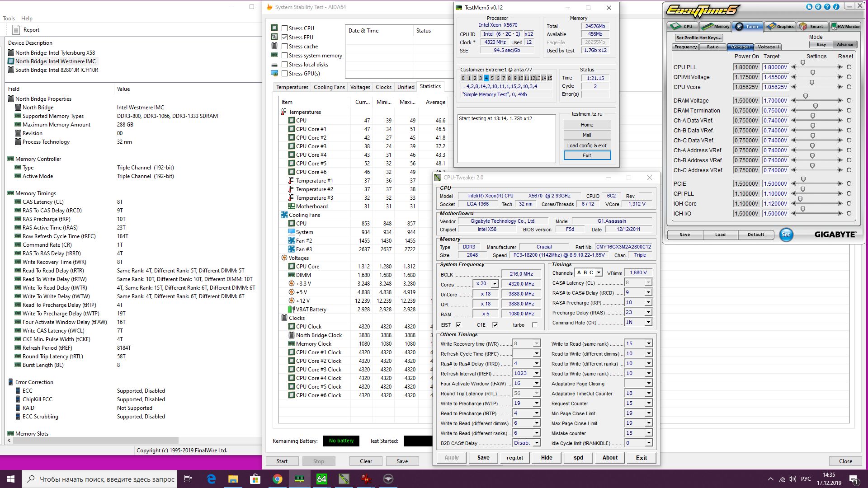Enable the Stress CPU checkbox
This screenshot has height=488, width=868.
[x=285, y=28]
